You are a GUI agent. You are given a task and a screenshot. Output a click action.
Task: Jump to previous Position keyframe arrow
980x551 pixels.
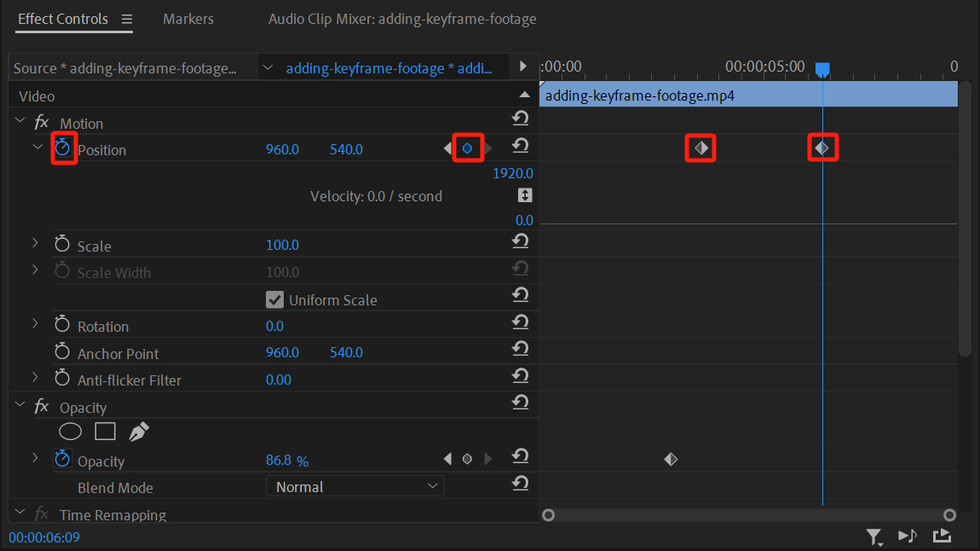coord(447,148)
